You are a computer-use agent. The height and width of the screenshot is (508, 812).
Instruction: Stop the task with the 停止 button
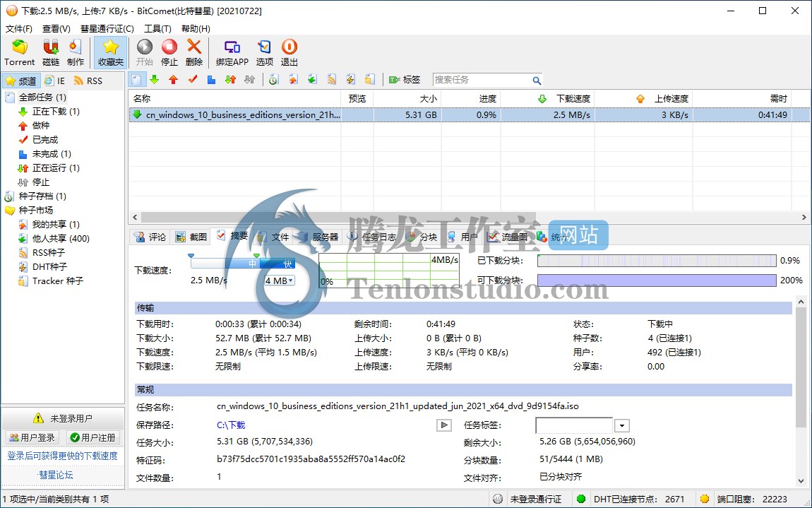[x=169, y=53]
